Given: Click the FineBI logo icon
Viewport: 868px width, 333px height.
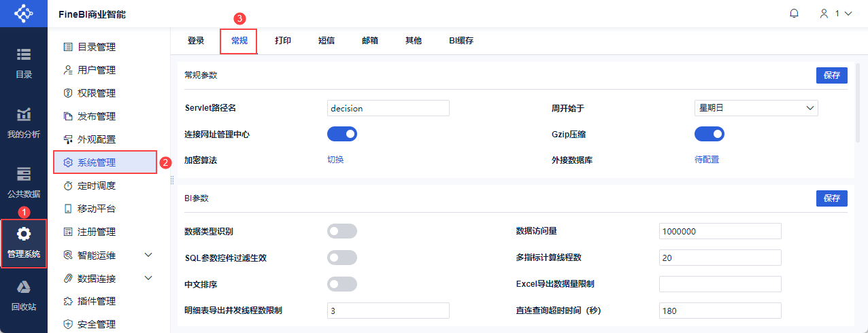Looking at the screenshot, I should pyautogui.click(x=24, y=14).
